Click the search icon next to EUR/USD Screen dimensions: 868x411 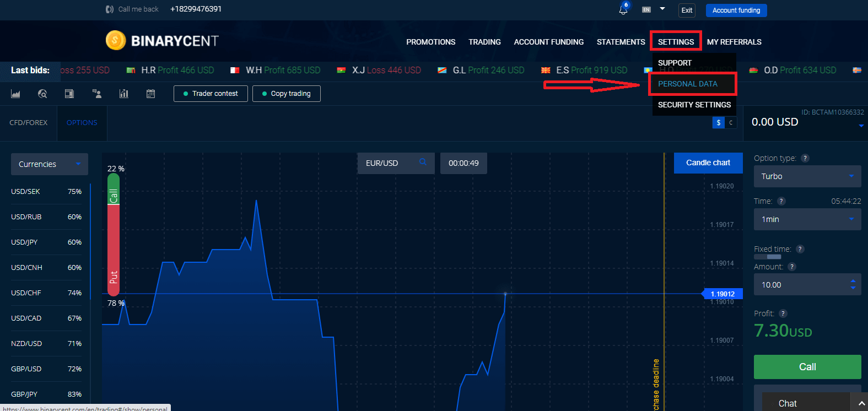coord(423,162)
